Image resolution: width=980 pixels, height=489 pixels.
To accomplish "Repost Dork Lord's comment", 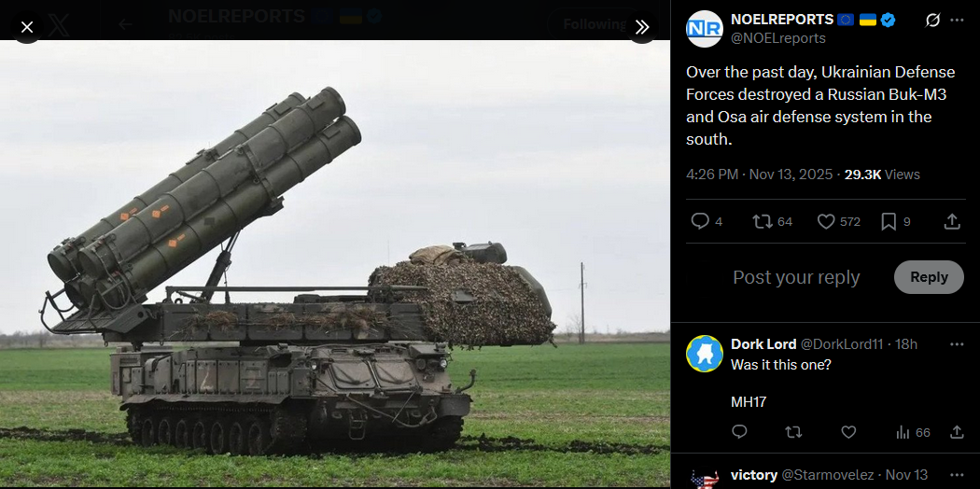I will [x=793, y=431].
